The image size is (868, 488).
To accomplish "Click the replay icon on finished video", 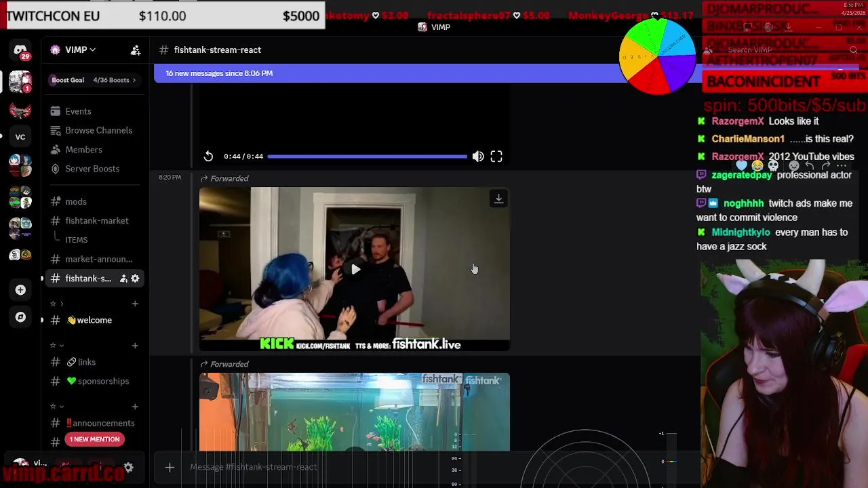I will tap(208, 157).
